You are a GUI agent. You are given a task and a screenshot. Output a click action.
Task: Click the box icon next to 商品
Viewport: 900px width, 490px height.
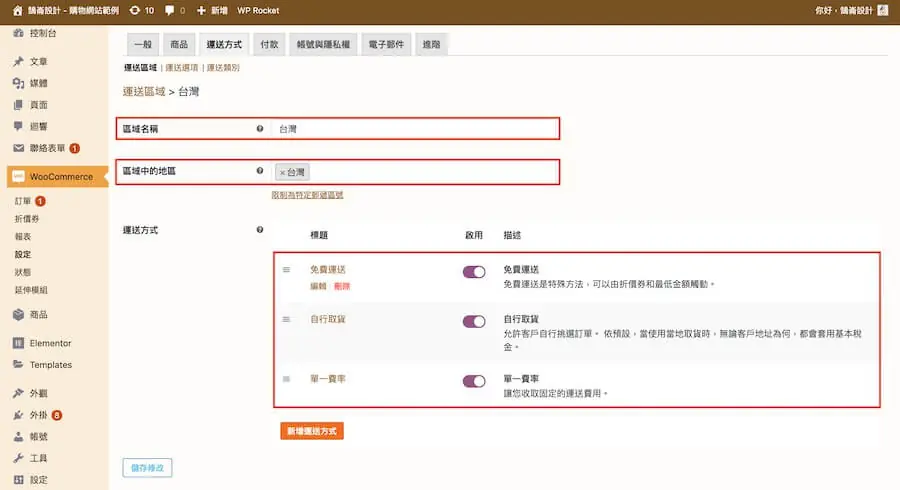(x=18, y=314)
